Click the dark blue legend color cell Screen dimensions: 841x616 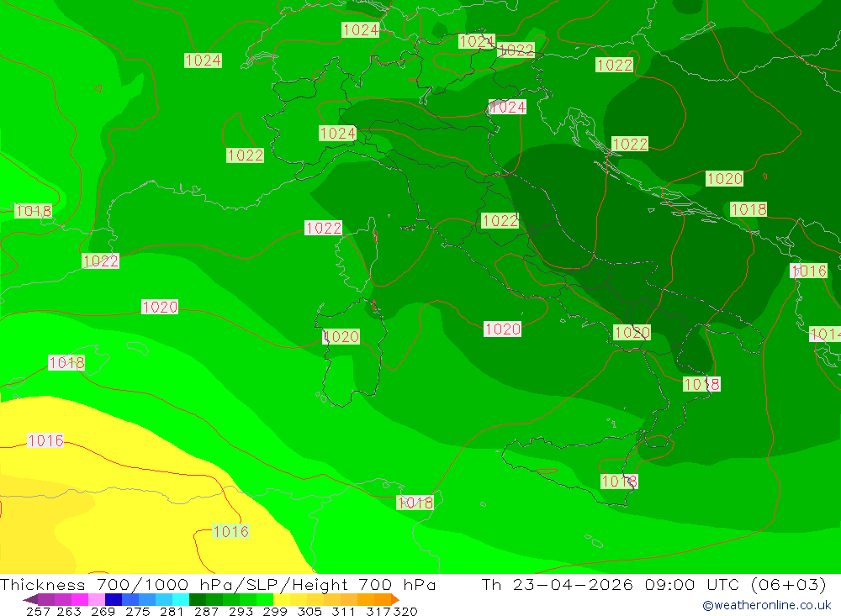click(114, 599)
